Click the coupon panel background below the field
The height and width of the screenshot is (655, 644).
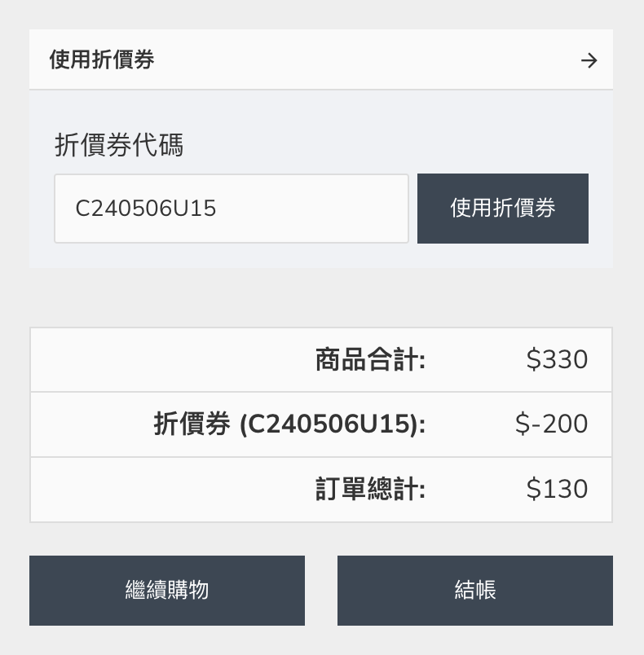321,256
